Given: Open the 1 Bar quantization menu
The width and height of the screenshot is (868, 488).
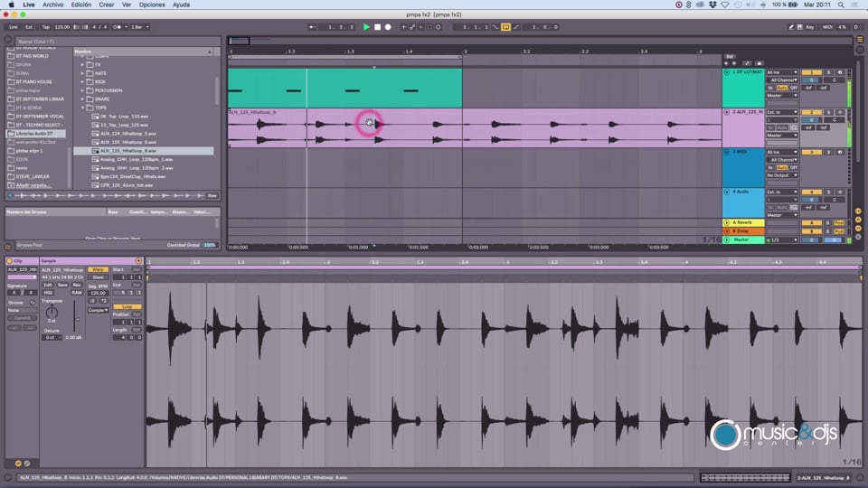Looking at the screenshot, I should [139, 26].
